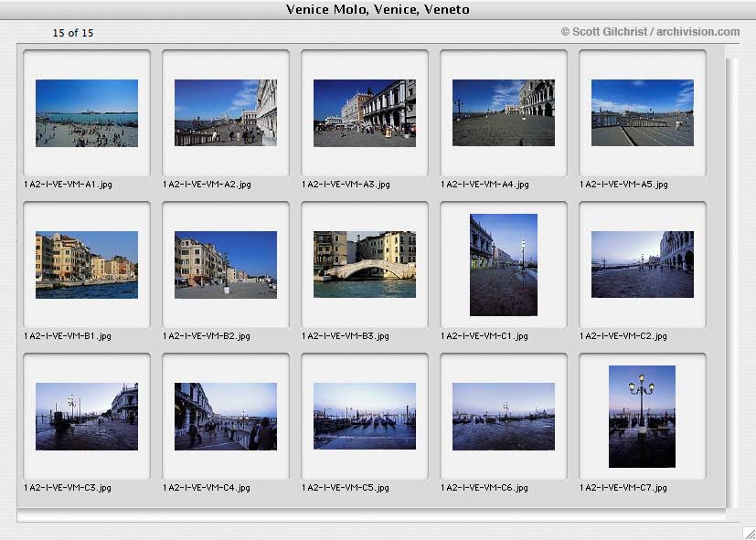The height and width of the screenshot is (540, 756).
Task: Click the filename label 1A2-I-VE-VM-C7.jpg
Action: coord(623,488)
